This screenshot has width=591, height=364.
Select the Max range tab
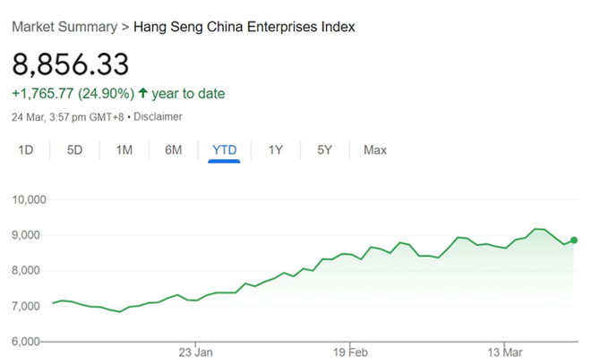click(375, 150)
